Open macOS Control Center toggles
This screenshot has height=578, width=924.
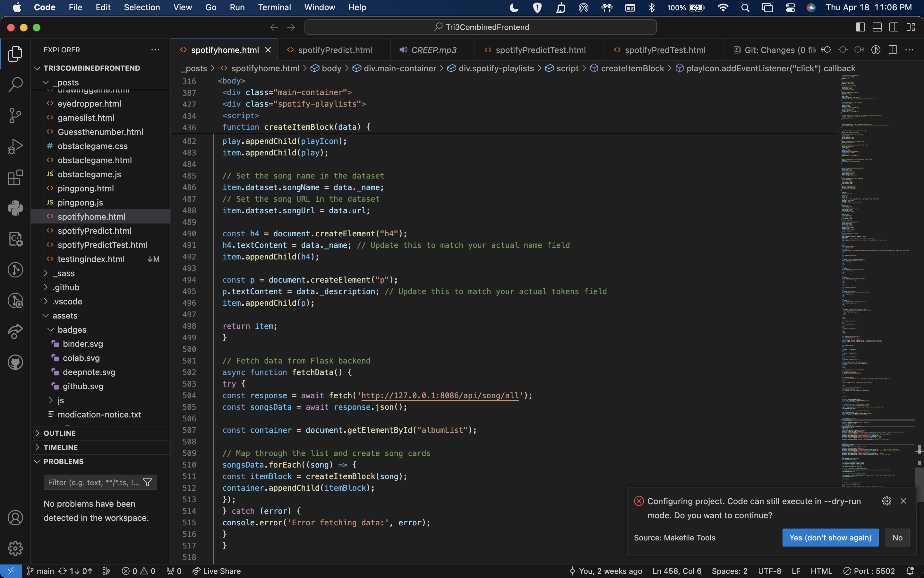click(790, 7)
